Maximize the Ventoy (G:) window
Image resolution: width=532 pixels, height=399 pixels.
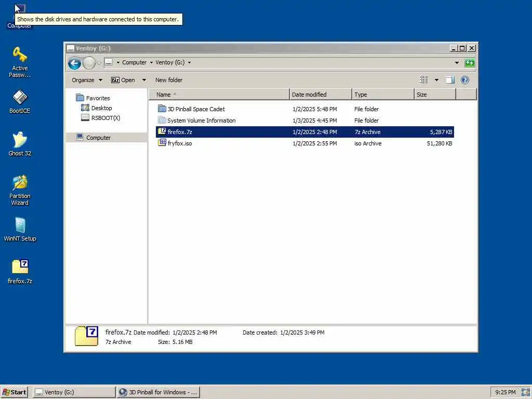pyautogui.click(x=462, y=48)
